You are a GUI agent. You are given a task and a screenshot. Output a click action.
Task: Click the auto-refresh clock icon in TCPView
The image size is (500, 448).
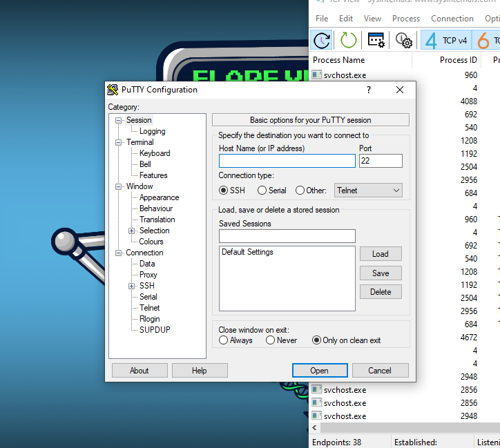pyautogui.click(x=322, y=40)
